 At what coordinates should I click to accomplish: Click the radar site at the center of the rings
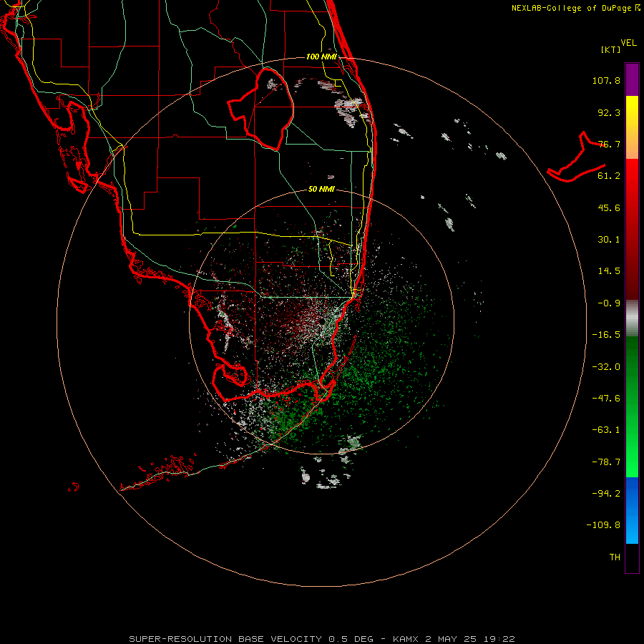(321, 321)
